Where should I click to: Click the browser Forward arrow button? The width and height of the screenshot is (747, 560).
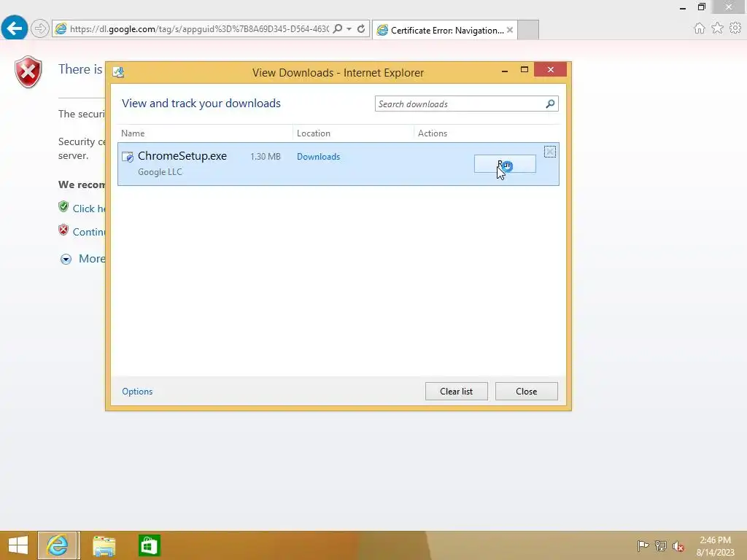(40, 28)
